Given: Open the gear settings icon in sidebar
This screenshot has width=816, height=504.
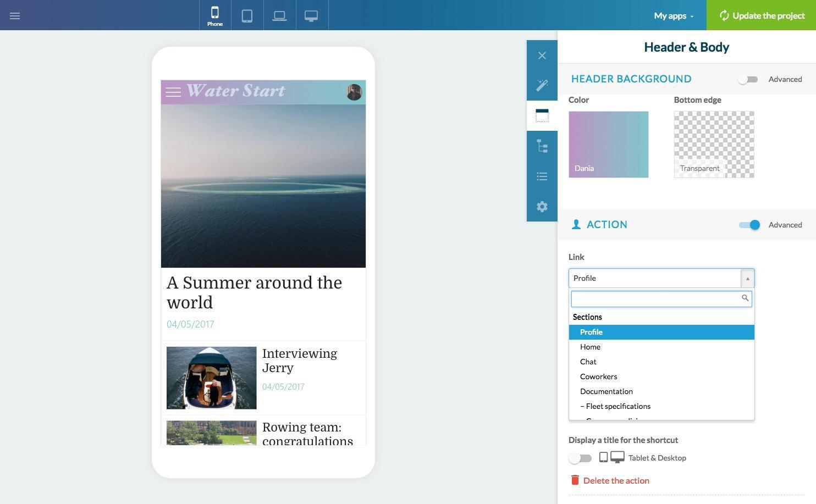Looking at the screenshot, I should [x=542, y=207].
